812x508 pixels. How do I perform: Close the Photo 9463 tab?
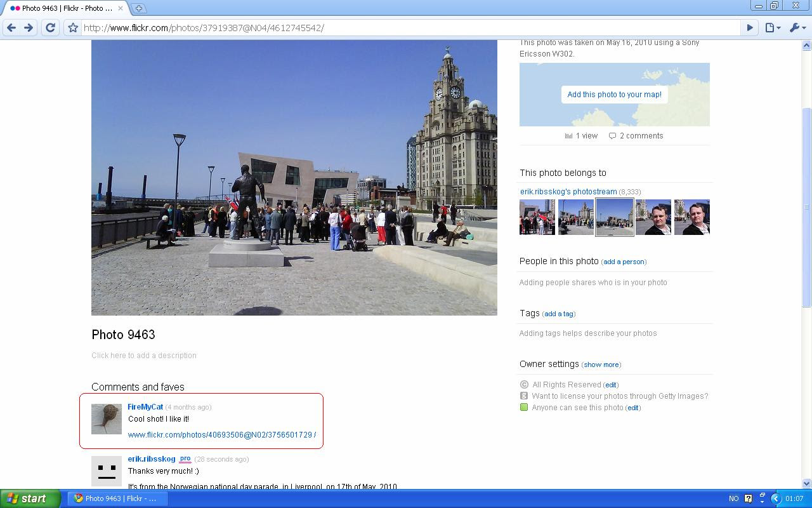pyautogui.click(x=121, y=8)
